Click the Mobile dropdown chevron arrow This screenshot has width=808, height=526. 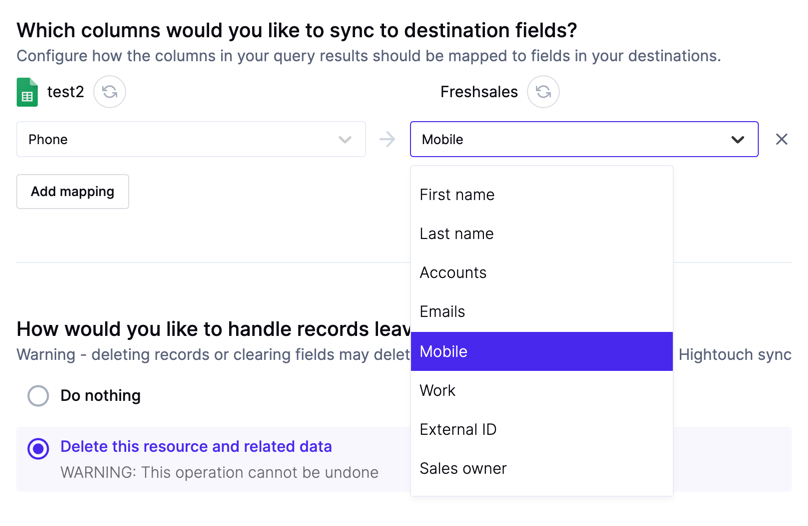[737, 140]
